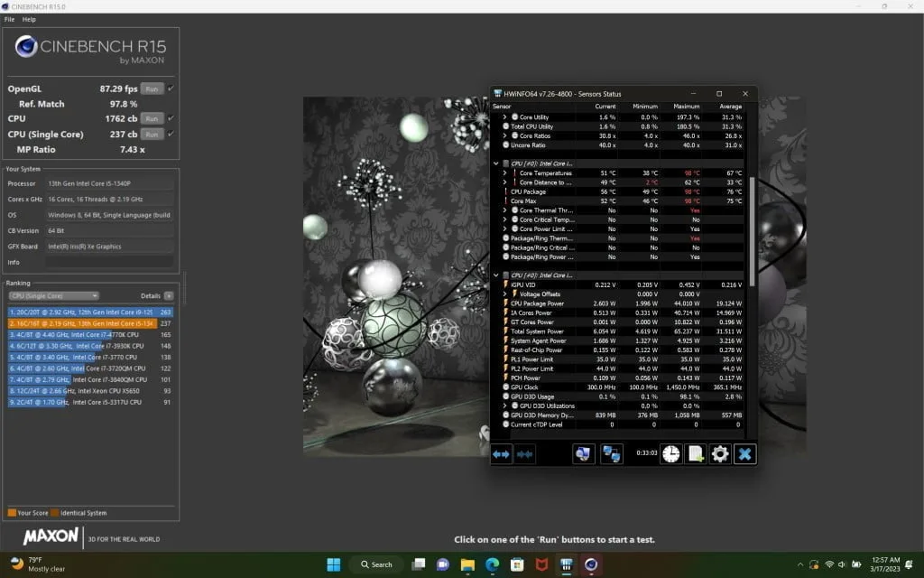
Task: Click the log-to-file document icon in HWiNFO
Action: (695, 453)
